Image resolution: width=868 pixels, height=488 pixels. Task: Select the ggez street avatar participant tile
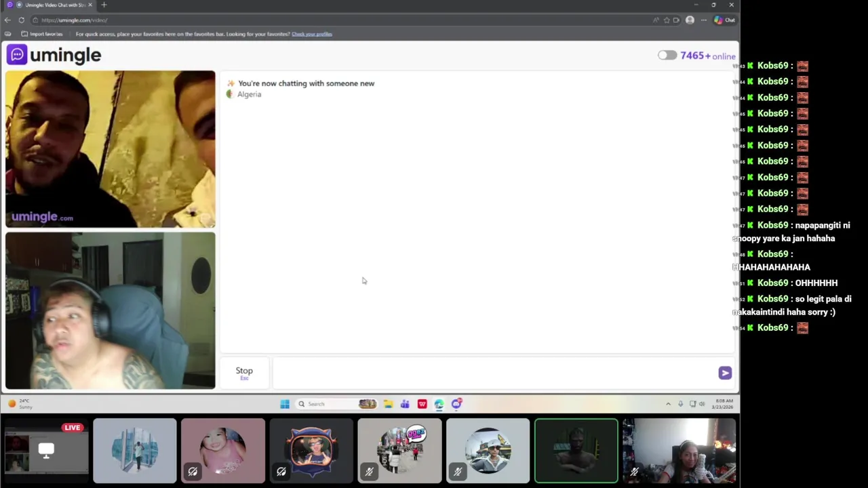(399, 451)
